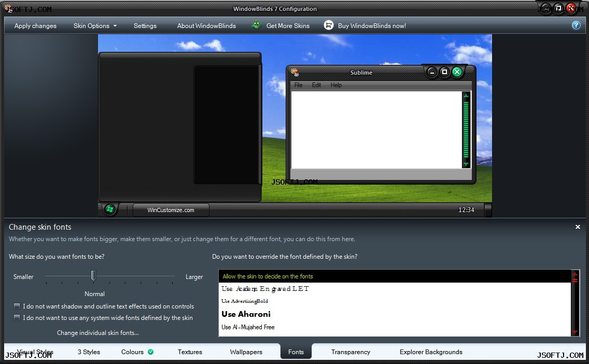The image size is (589, 364).
Task: Select Use Aharoni font
Action: [x=395, y=314]
